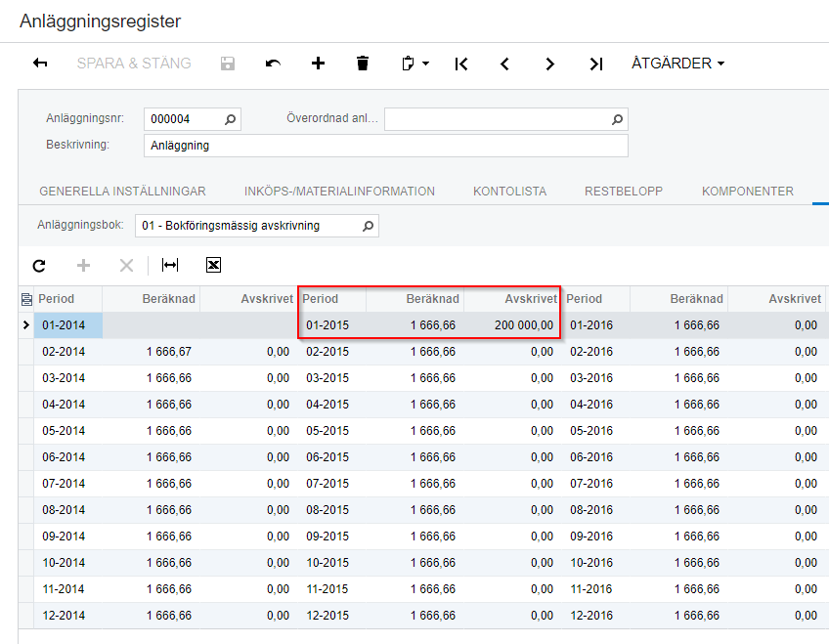Expand the ÅTGÄRDER menu

[677, 64]
